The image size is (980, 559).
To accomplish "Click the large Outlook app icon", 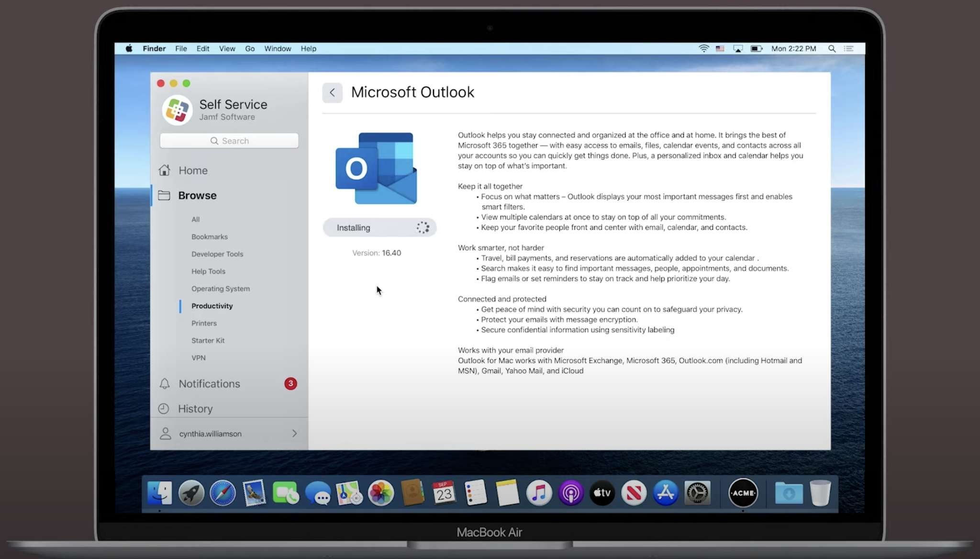I will (x=376, y=168).
